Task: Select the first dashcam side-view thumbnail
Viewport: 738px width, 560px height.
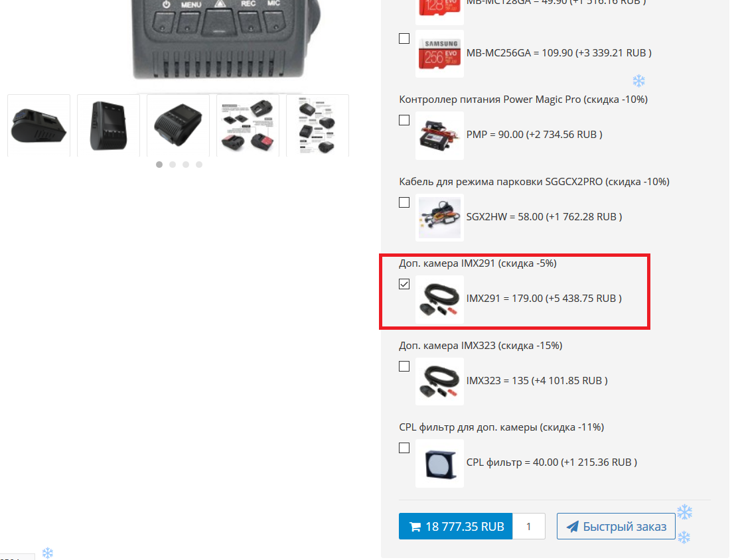Action: pyautogui.click(x=38, y=125)
